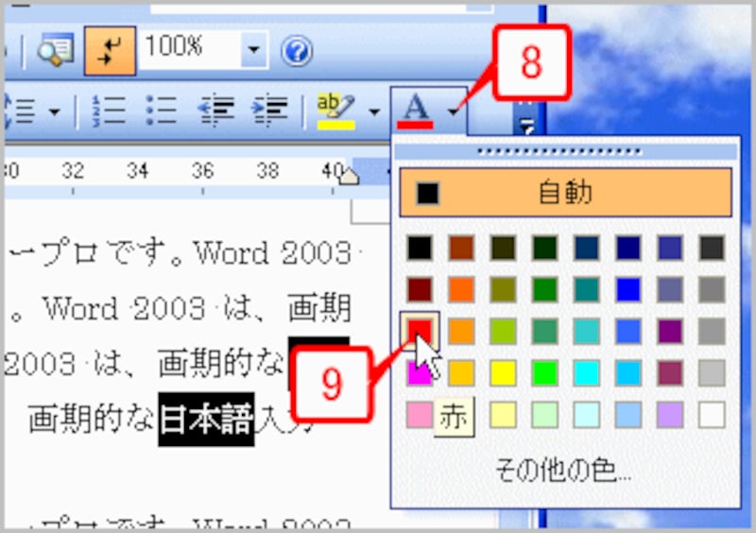Select the lime yellow-green swatch
Viewport: 756px width, 533px height.
[x=503, y=332]
